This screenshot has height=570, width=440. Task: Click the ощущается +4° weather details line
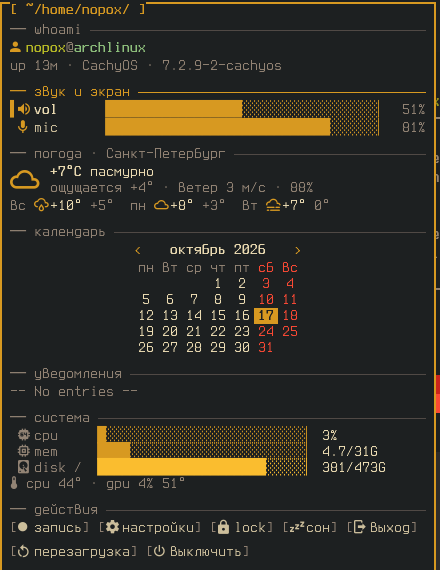tap(181, 188)
